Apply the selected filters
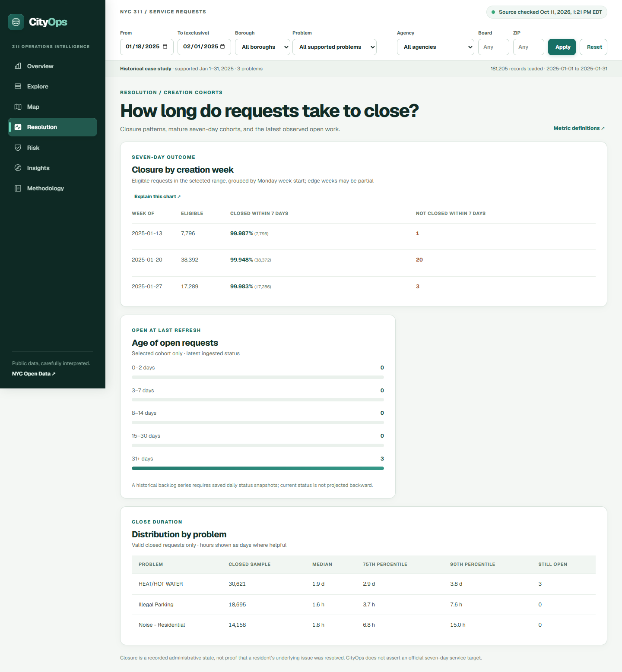 [562, 47]
